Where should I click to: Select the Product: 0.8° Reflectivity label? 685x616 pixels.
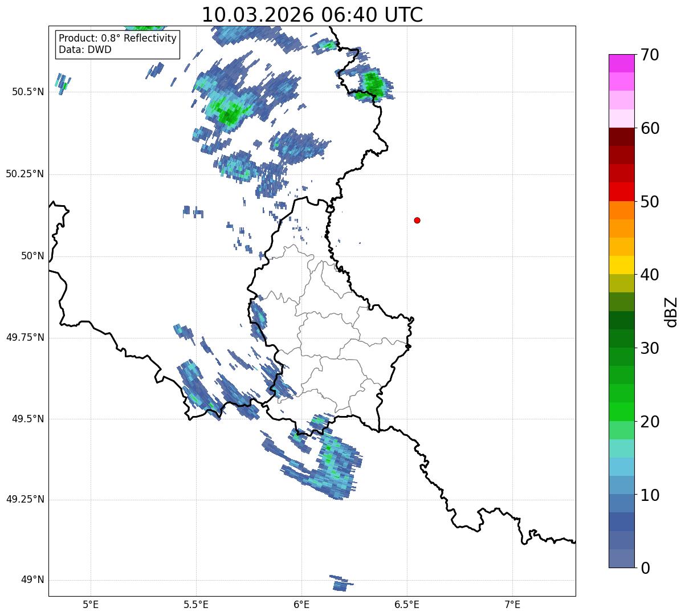[x=118, y=38]
